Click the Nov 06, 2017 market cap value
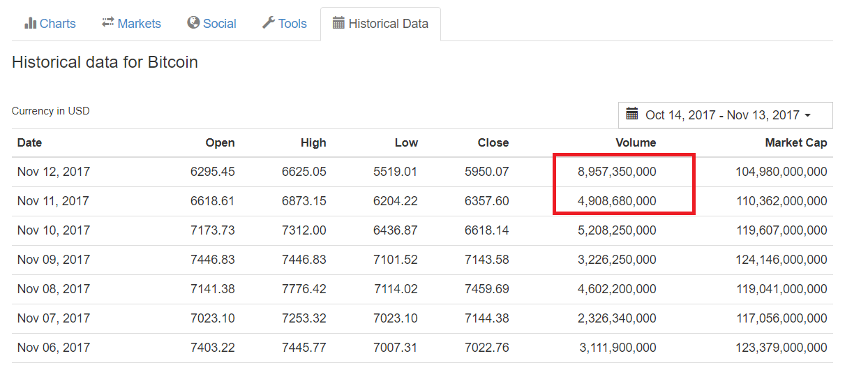 pyautogui.click(x=781, y=348)
